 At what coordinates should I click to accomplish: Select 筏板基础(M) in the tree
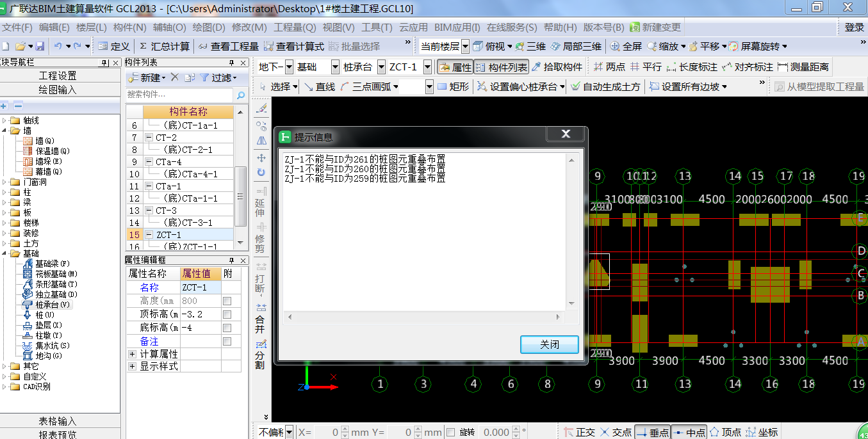(50, 274)
